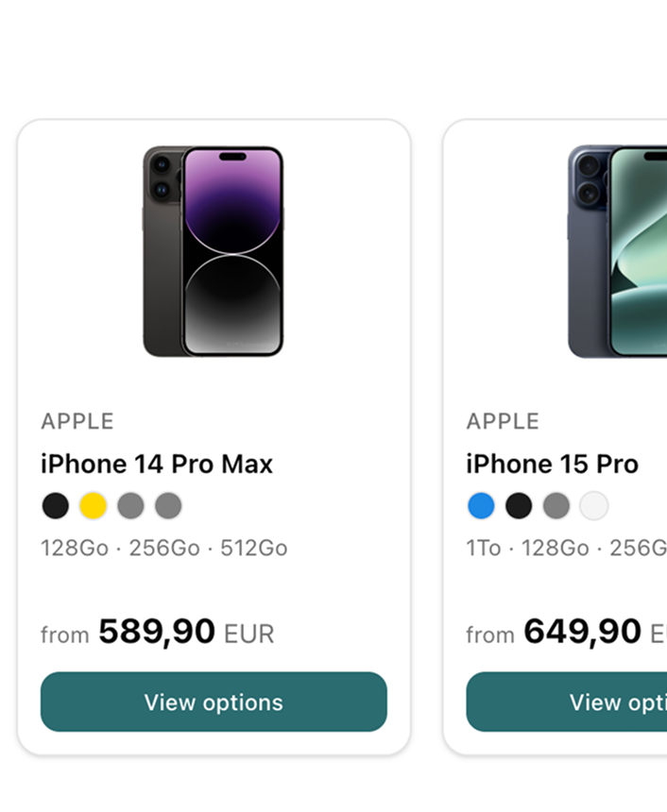Screen dimensions: 667x812
Task: Select blue color swatch for iPhone 15 Pro
Action: 481,506
